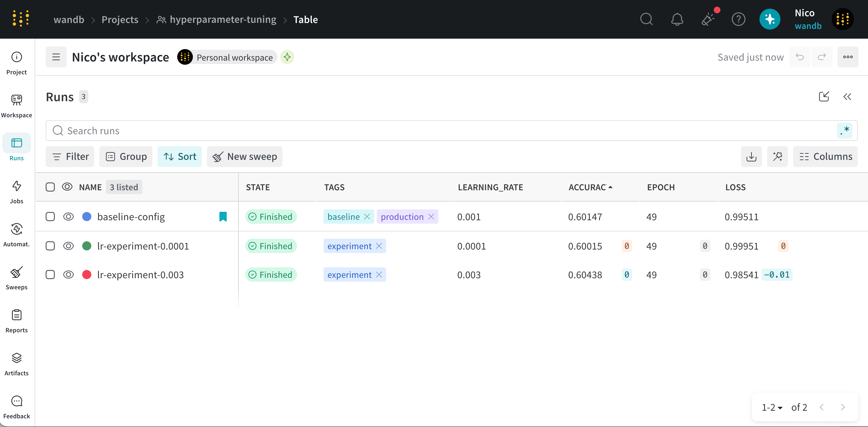Open Artifacts in the sidebar
This screenshot has height=427, width=868.
pyautogui.click(x=17, y=365)
